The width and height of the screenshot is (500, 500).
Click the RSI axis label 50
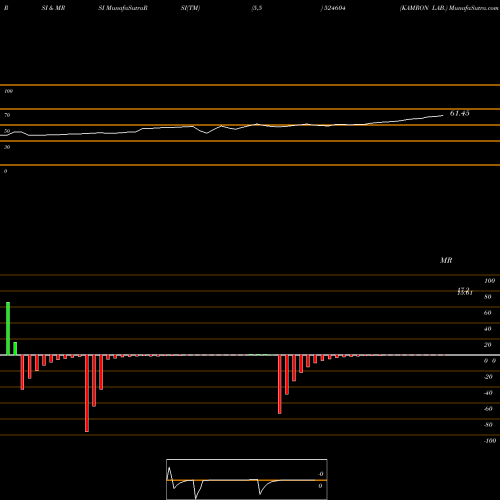point(7,131)
